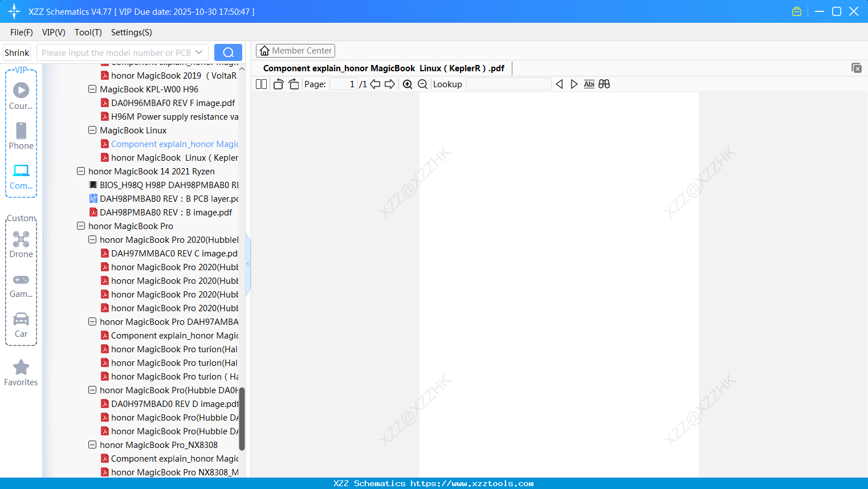Focus the model number or PCB search field

click(x=116, y=52)
